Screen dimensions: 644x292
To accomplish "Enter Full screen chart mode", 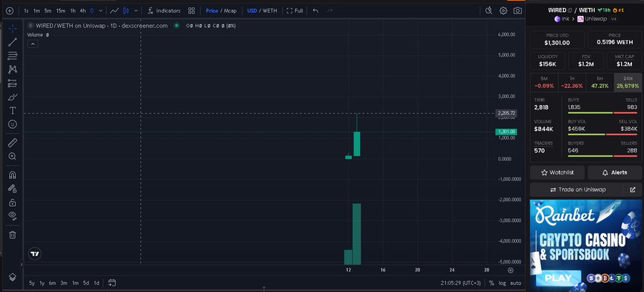I will pos(295,11).
